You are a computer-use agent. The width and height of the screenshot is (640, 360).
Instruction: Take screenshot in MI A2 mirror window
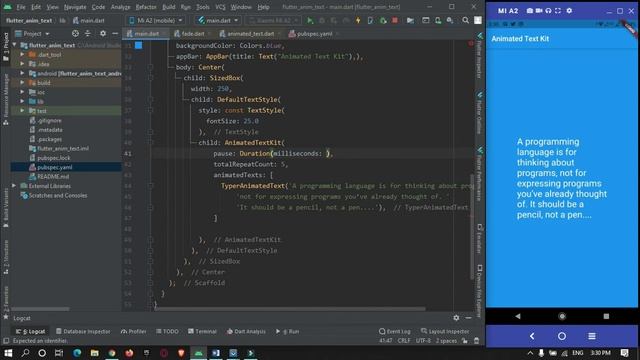pyautogui.click(x=529, y=11)
